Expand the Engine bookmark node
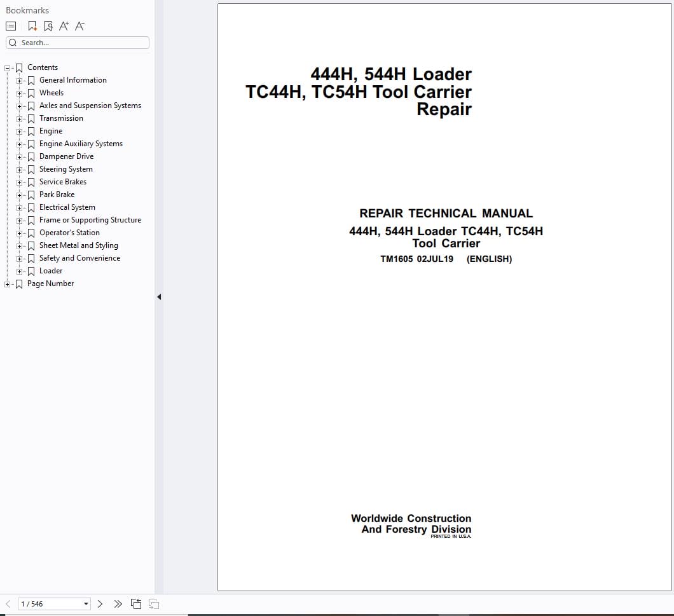674x616 pixels. [19, 132]
